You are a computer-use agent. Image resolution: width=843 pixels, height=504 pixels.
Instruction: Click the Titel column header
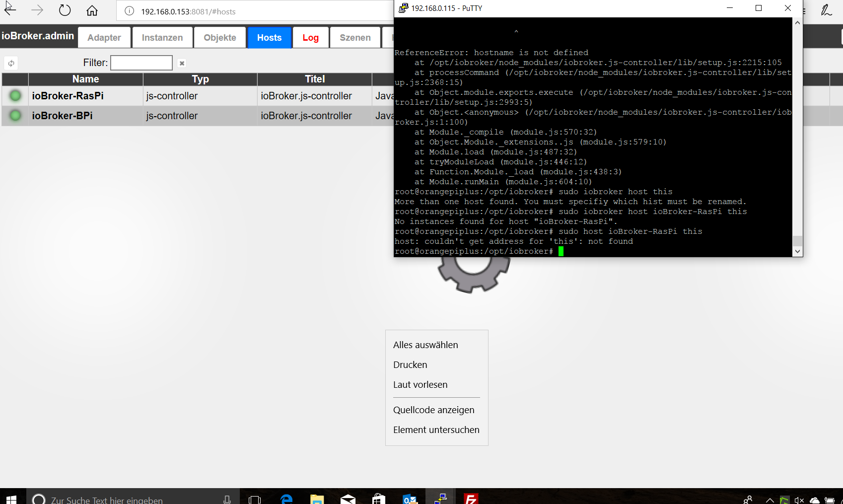coord(315,79)
